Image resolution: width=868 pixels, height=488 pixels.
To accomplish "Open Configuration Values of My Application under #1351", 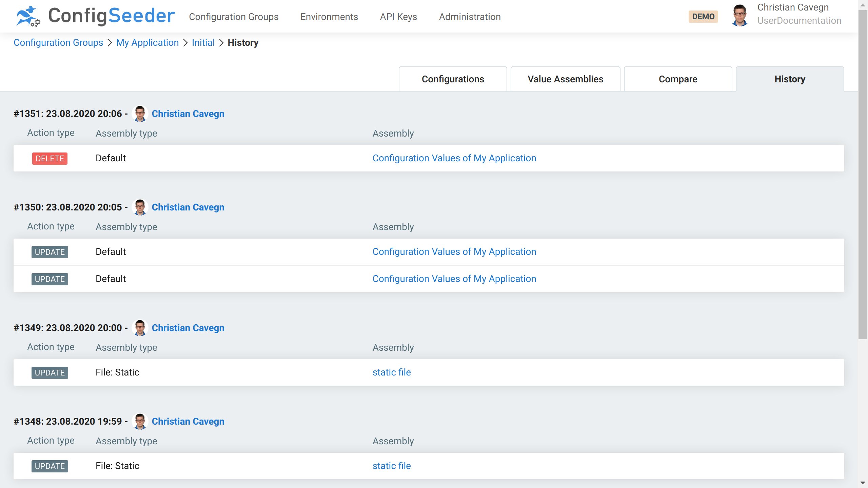I will tap(454, 158).
